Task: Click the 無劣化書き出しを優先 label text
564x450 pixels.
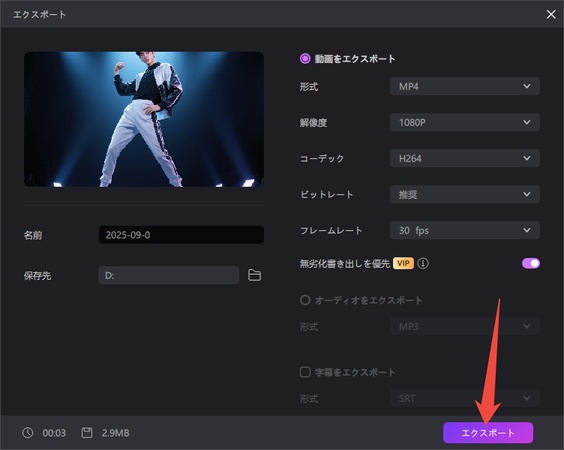Action: coord(345,264)
